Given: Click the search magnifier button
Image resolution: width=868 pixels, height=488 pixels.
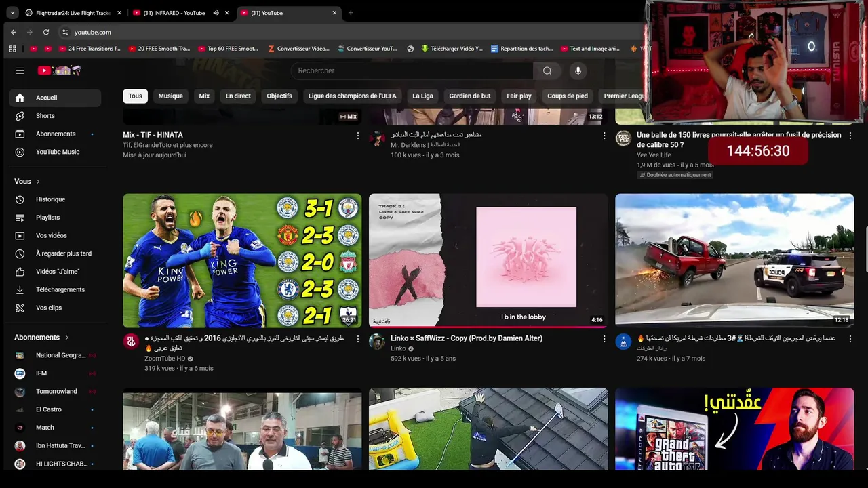Looking at the screenshot, I should [547, 70].
